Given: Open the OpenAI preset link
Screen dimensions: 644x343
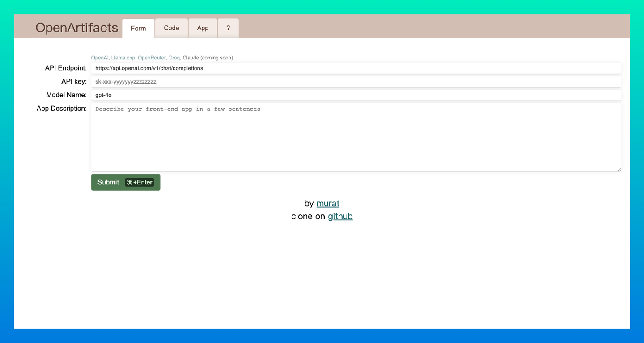Looking at the screenshot, I should click(99, 58).
